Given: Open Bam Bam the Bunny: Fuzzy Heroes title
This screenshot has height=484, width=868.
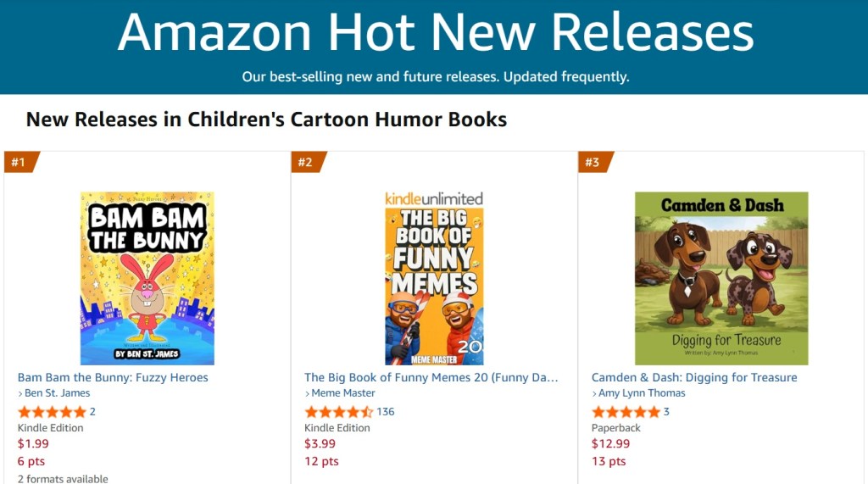Looking at the screenshot, I should [113, 377].
